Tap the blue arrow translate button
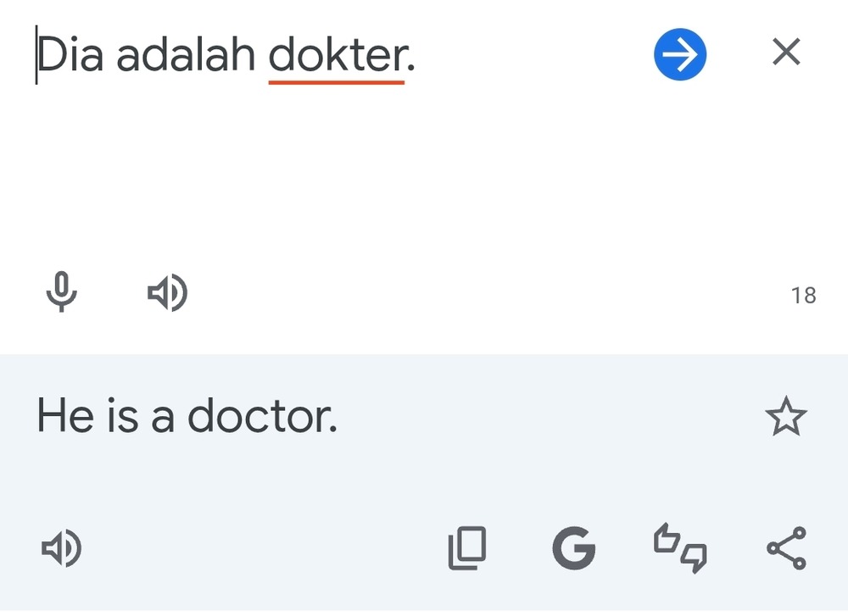848x616 pixels. click(680, 55)
